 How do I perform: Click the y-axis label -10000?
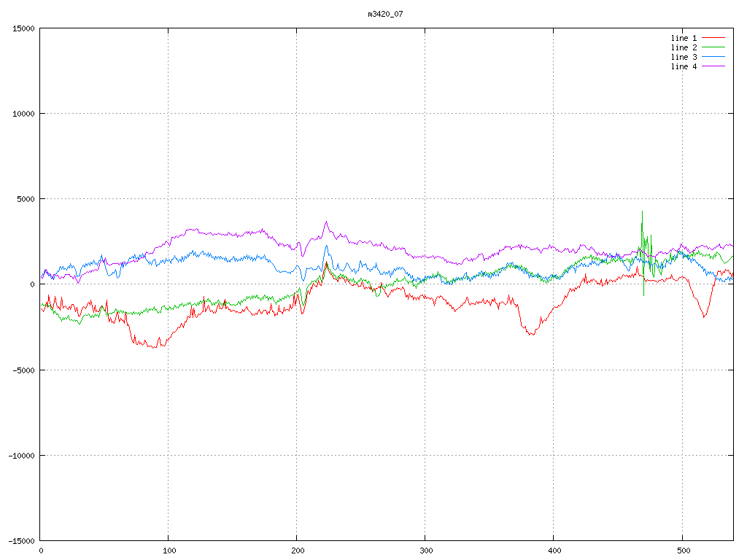[x=21, y=456]
